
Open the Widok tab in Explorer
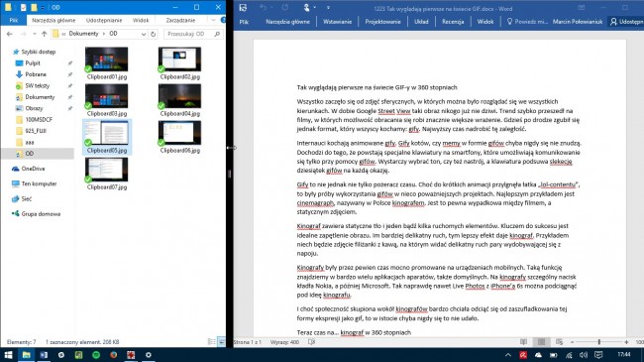pyautogui.click(x=141, y=20)
